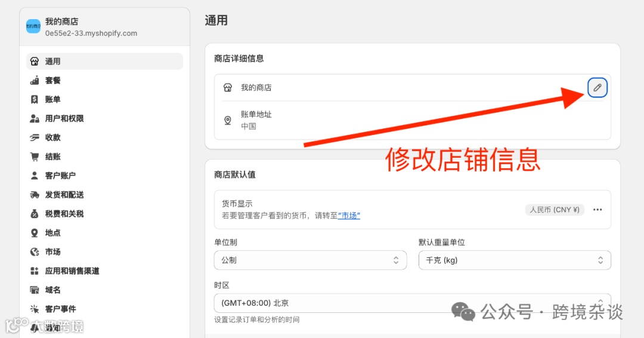Click the 地点 location pin icon in sidebar
Viewport: 644px width, 338px height.
coord(35,233)
